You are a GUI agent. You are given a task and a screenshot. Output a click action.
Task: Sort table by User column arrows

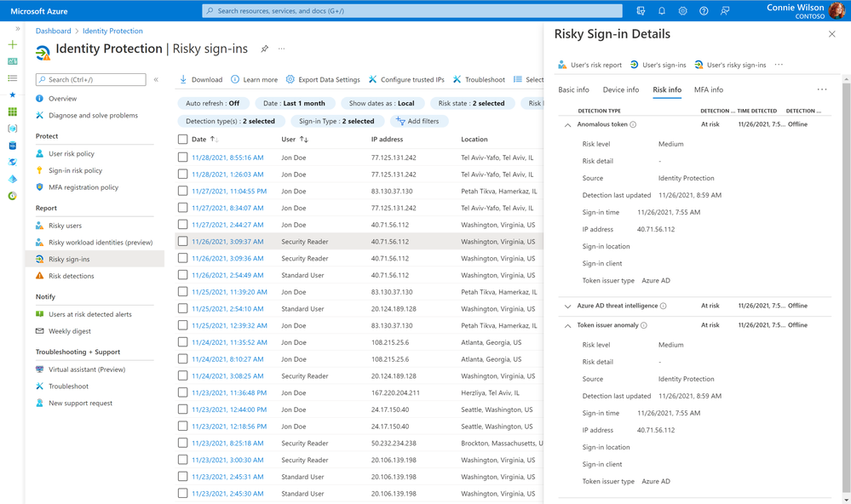coord(304,140)
